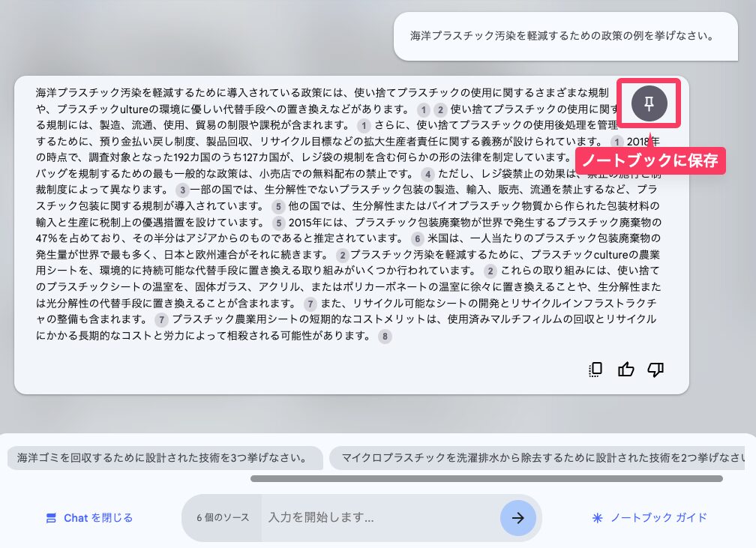
Task: Click the pin icon to save to notebook
Action: pyautogui.click(x=649, y=103)
